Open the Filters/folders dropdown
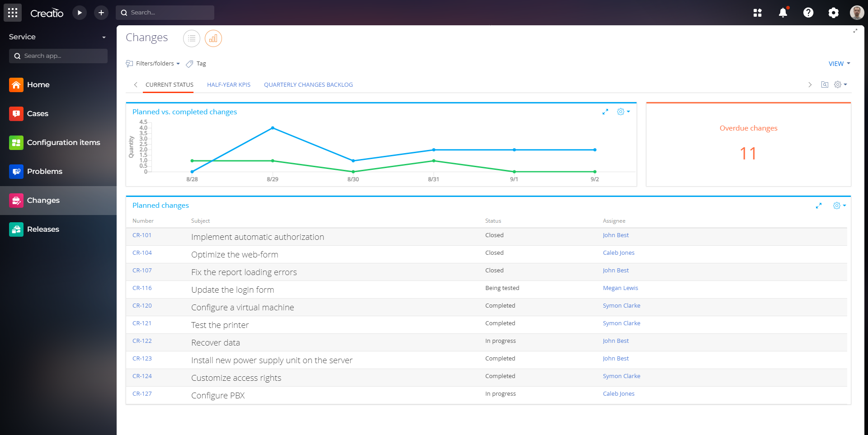This screenshot has height=435, width=868. pyautogui.click(x=154, y=64)
